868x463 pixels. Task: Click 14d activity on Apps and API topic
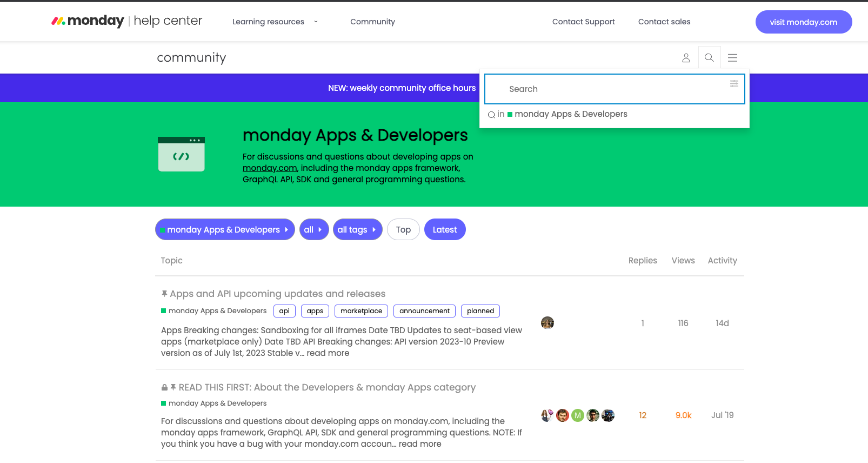click(x=722, y=323)
